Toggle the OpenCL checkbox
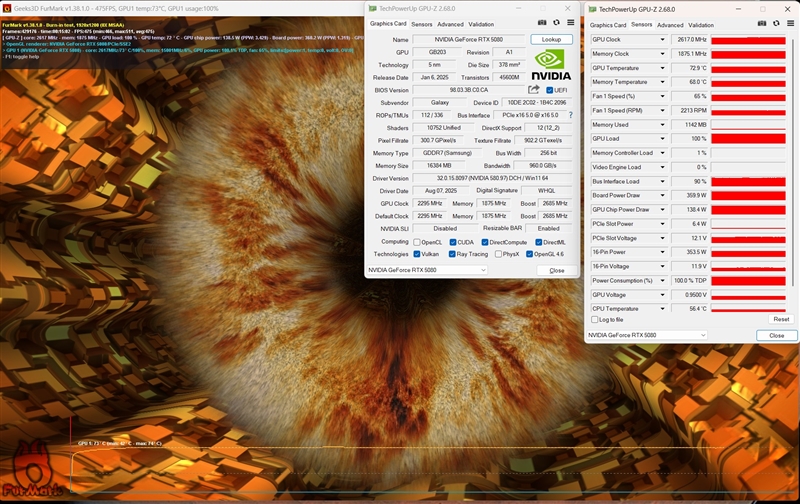The height and width of the screenshot is (504, 800). [417, 242]
